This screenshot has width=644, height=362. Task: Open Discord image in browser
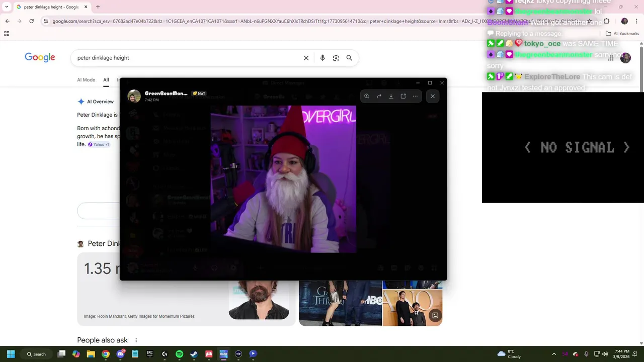(403, 96)
